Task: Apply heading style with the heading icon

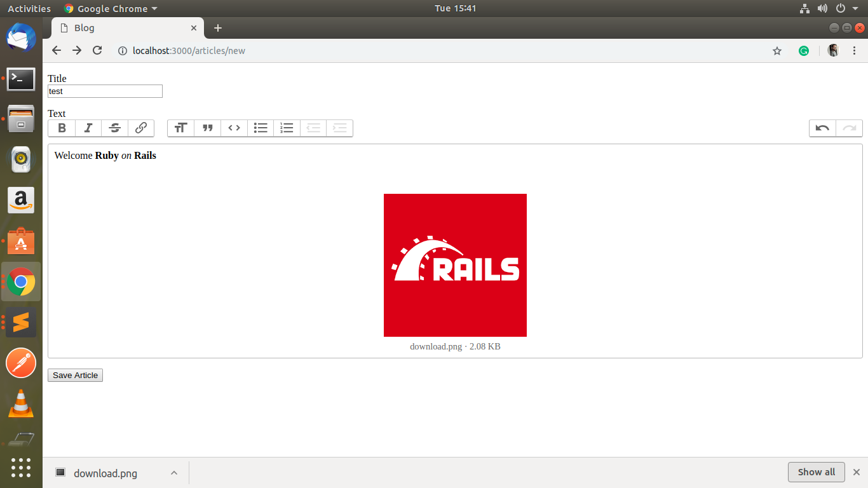Action: coord(181,128)
